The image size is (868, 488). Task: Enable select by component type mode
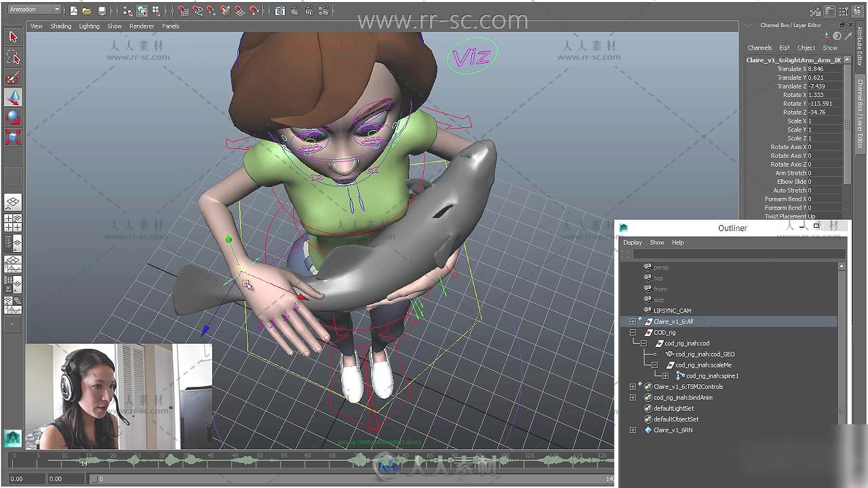tap(157, 11)
